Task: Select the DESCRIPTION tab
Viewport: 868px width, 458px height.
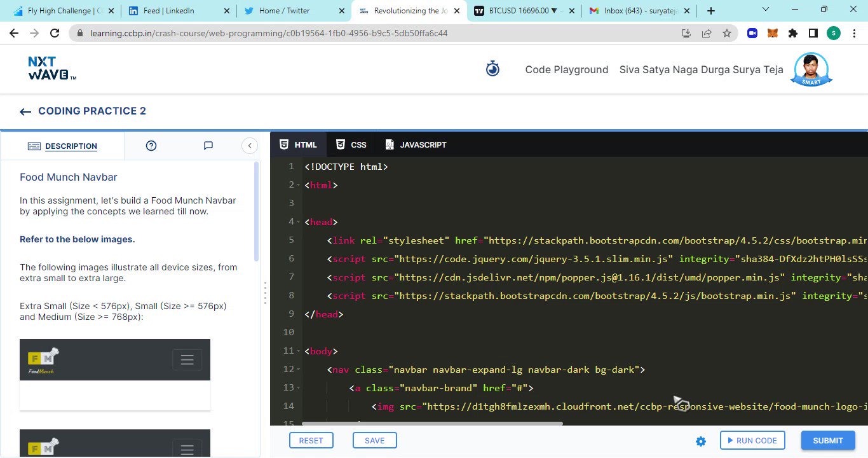Action: 62,146
